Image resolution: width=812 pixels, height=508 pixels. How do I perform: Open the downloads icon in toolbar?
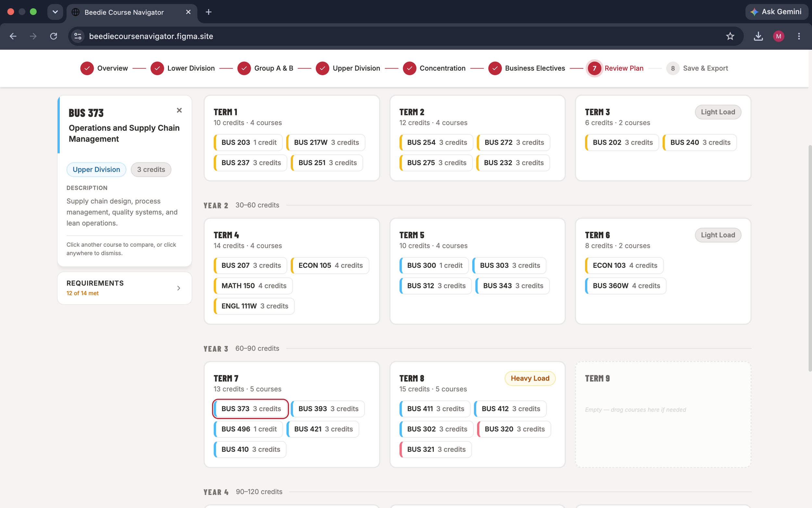[758, 36]
